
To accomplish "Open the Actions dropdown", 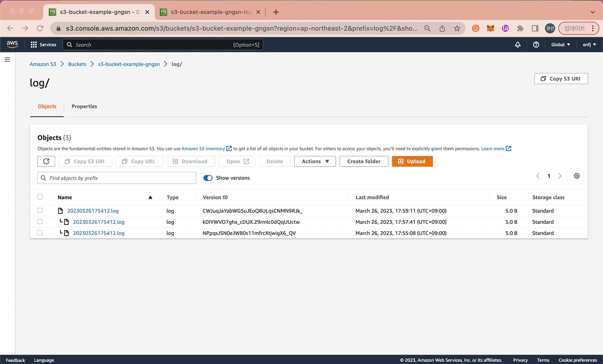I will 315,161.
